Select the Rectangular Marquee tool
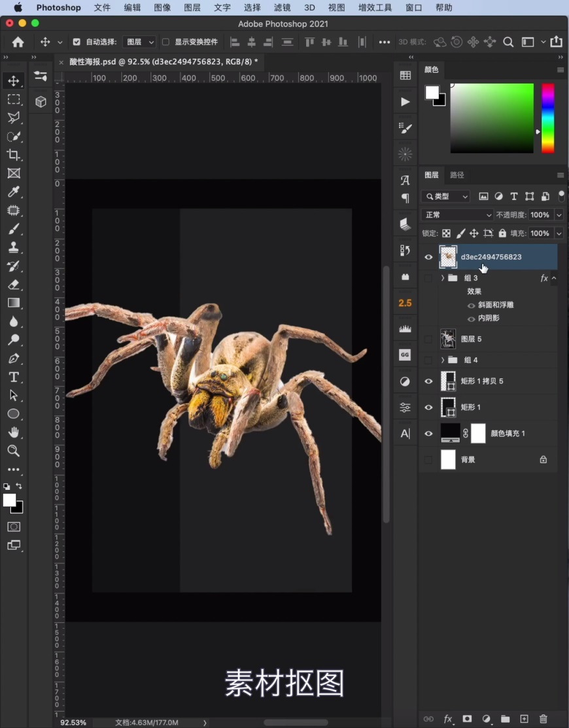 pyautogui.click(x=14, y=99)
